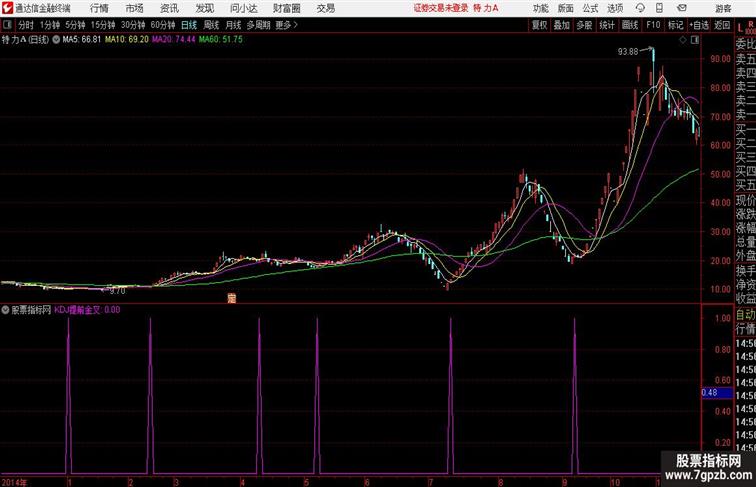The image size is (756, 487).
Task: Click the 叠加 overlay button
Action: (562, 25)
